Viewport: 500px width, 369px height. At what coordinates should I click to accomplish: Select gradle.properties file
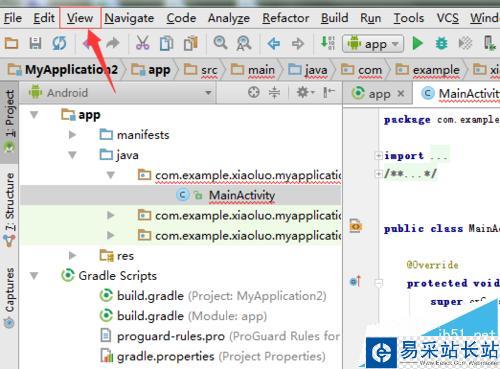point(213,356)
